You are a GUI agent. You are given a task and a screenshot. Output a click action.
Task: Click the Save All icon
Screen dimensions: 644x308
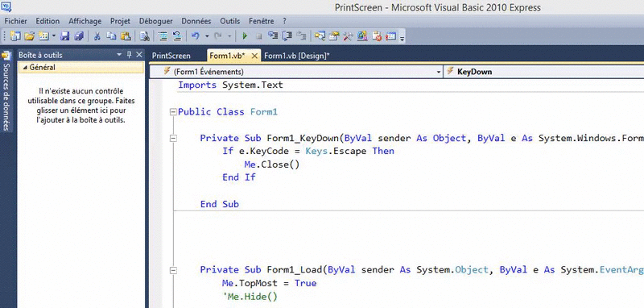(x=79, y=36)
